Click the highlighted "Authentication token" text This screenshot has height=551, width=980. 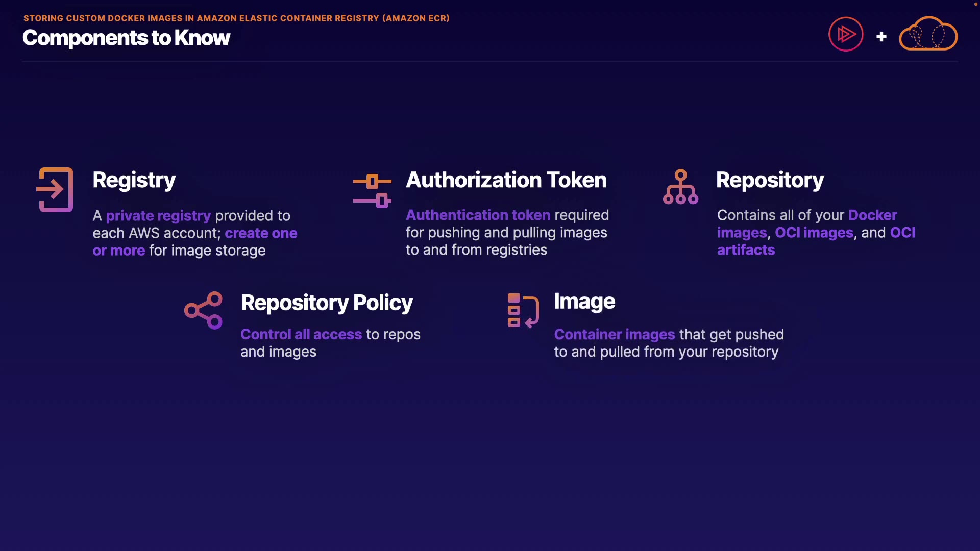pyautogui.click(x=478, y=215)
